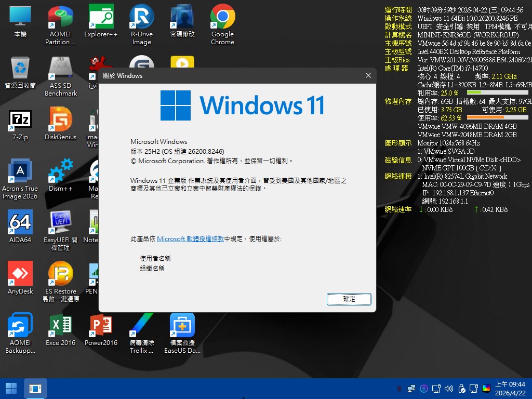Screen dimensions: 532x399
Task: Click the 確定 button in the dialog
Action: pos(349,299)
